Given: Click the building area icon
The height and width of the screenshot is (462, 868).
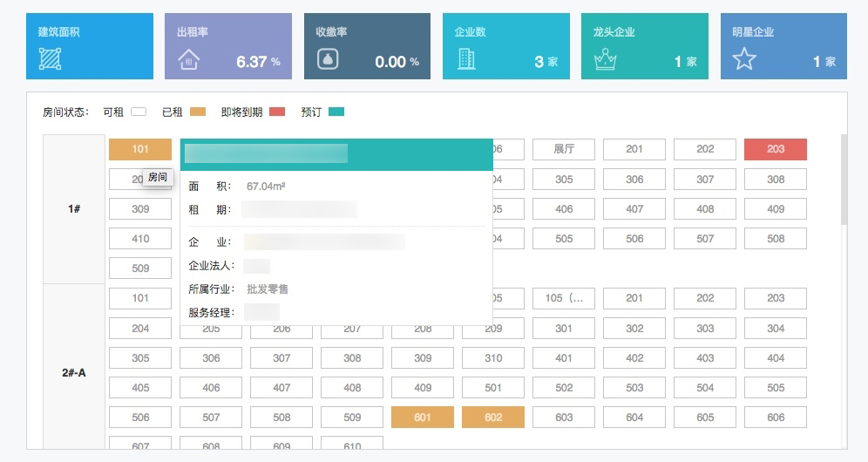Looking at the screenshot, I should [50, 59].
